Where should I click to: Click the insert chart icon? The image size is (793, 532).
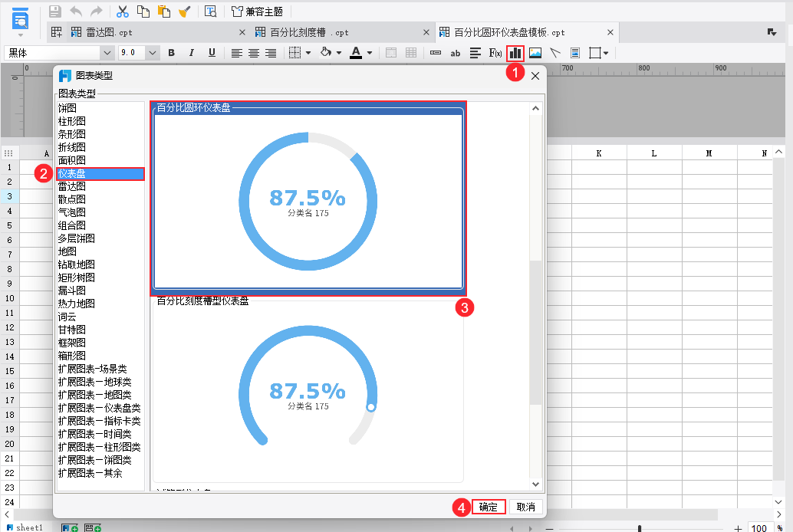[515, 53]
